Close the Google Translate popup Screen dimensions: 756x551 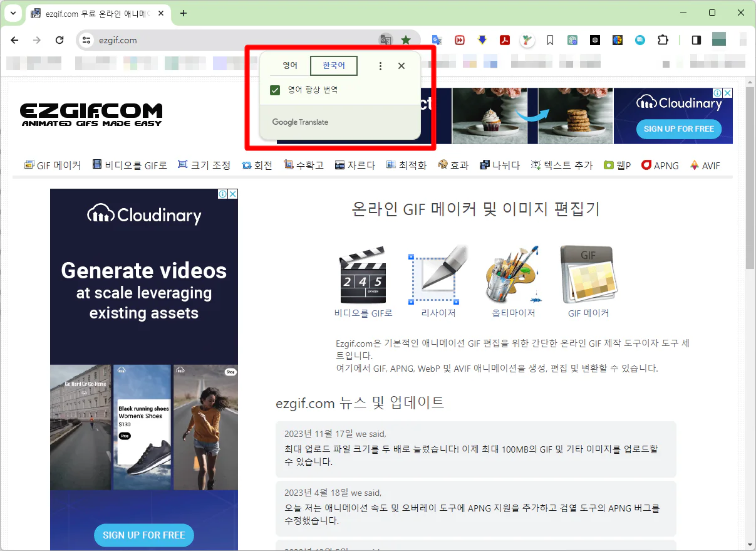[x=401, y=66]
